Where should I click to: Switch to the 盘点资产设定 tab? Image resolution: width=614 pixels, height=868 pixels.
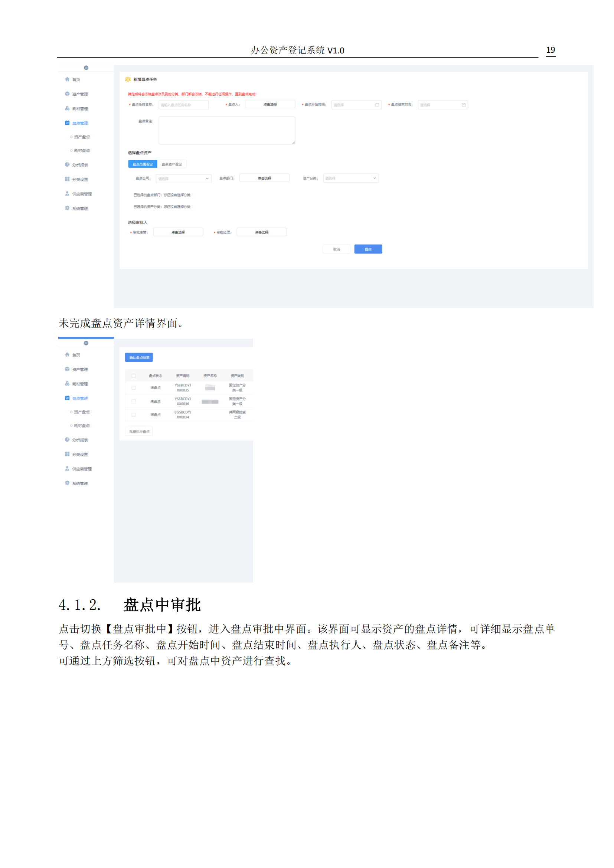click(172, 164)
